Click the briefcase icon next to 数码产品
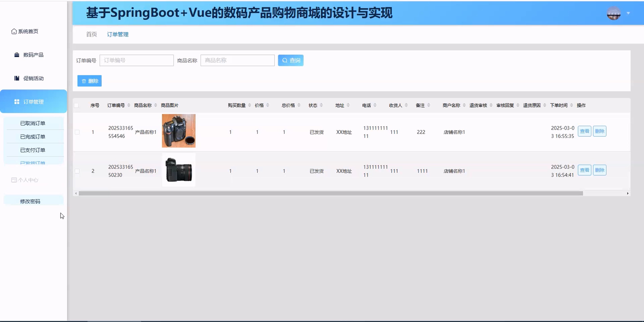Screen dimensions: 644x322 tap(17, 55)
